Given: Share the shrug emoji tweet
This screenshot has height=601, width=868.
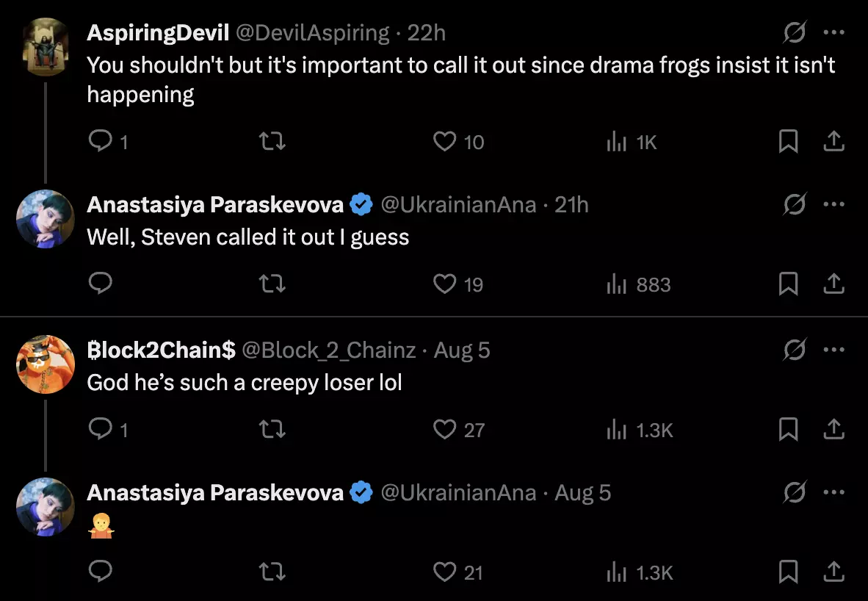Looking at the screenshot, I should point(833,572).
